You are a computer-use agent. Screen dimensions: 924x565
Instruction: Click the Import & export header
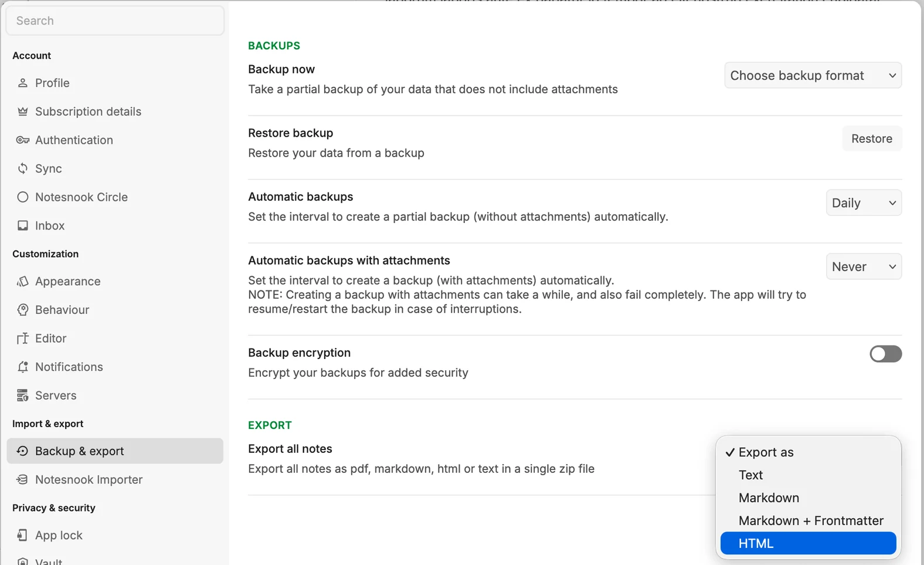pos(48,424)
